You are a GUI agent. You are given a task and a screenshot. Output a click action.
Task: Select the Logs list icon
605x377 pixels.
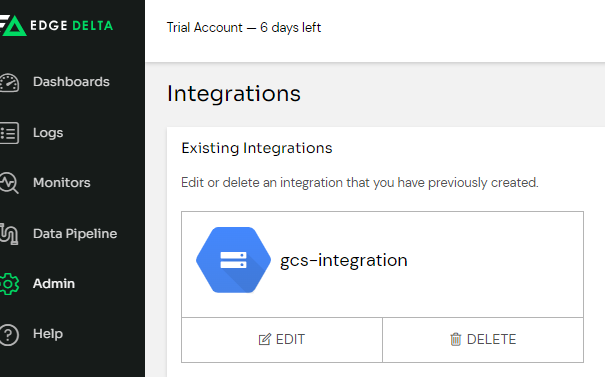(9, 133)
